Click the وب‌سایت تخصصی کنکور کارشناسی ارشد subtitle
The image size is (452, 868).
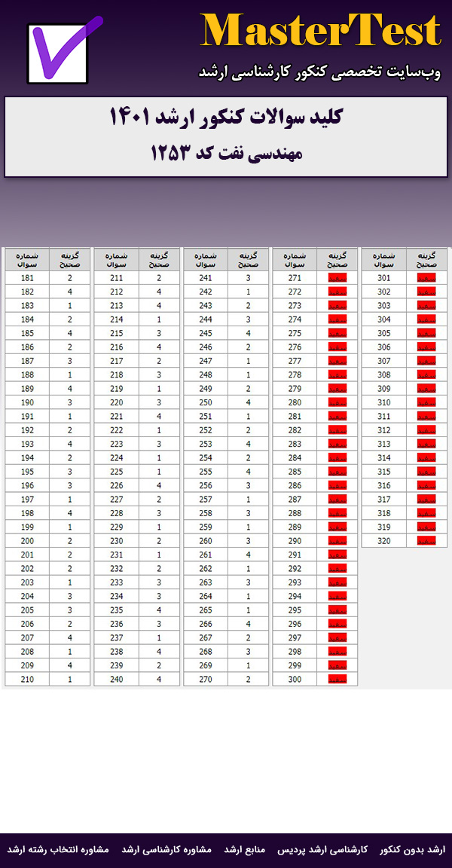coord(320,72)
